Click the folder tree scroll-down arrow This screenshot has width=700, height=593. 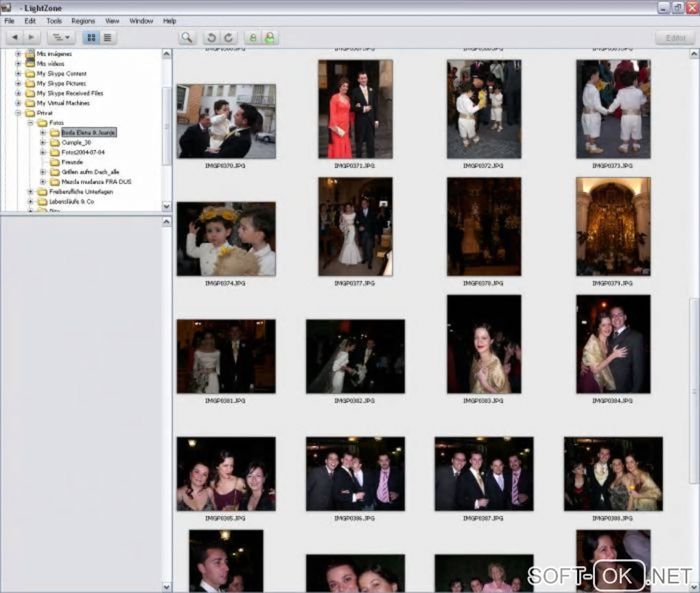(x=167, y=206)
